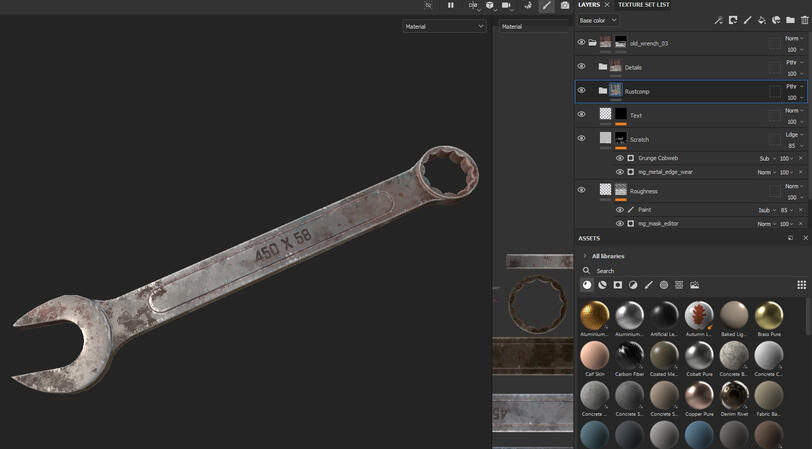Switch to the Texture Set List tab

coord(643,5)
